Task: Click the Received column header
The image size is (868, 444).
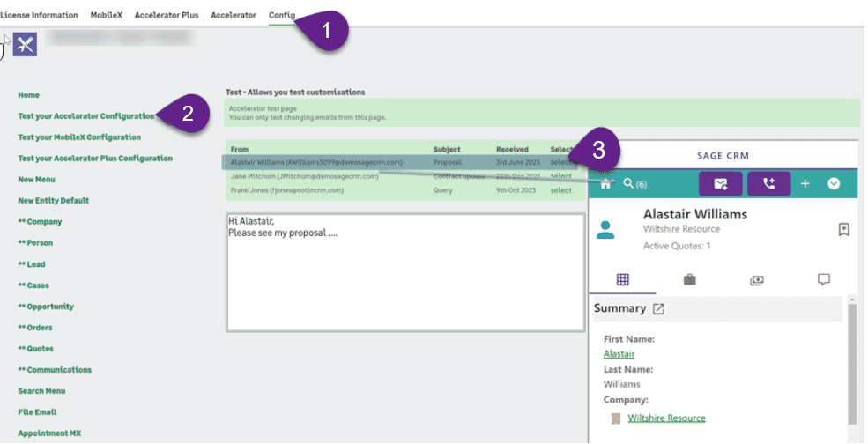Action: [x=512, y=149]
